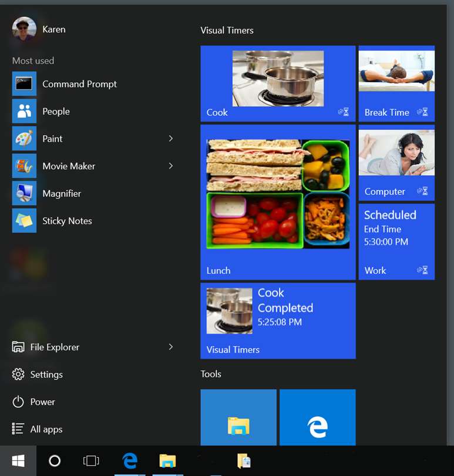Open the Edge tile under Tools
Viewport: 454px width, 476px height.
[317, 417]
